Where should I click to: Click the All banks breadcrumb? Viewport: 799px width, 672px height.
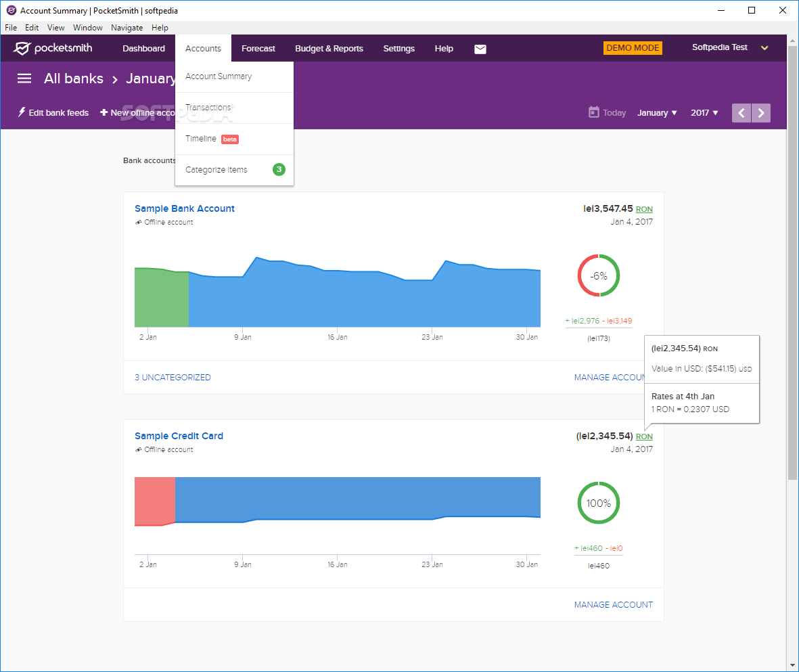73,79
